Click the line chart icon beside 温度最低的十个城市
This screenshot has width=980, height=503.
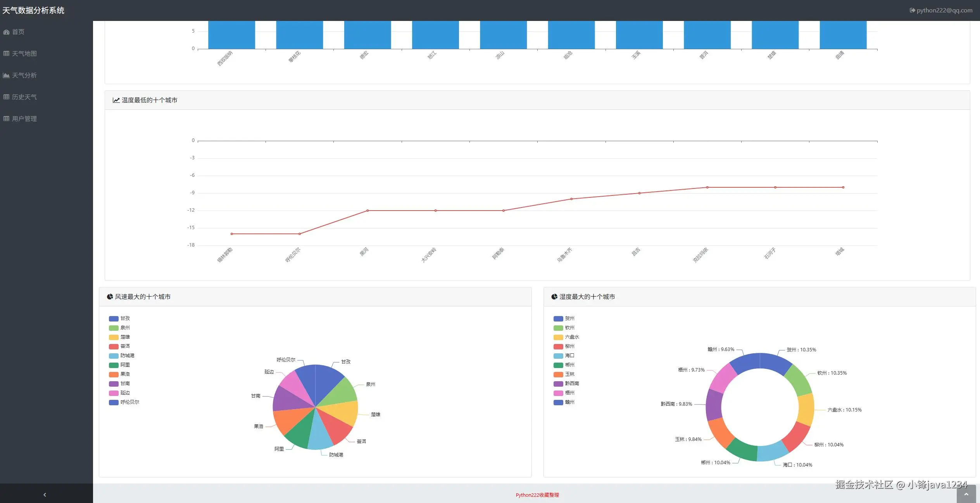116,100
